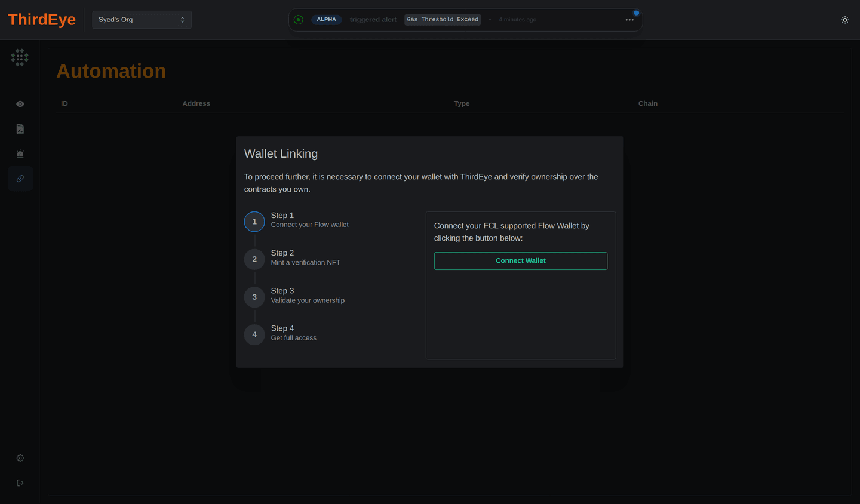Image resolution: width=860 pixels, height=504 pixels.
Task: Click 'Mint a verification NFT' step text
Action: click(306, 262)
